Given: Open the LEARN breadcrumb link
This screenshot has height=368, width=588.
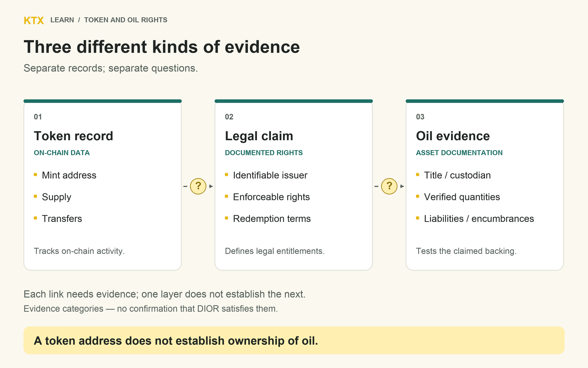Looking at the screenshot, I should [x=62, y=20].
